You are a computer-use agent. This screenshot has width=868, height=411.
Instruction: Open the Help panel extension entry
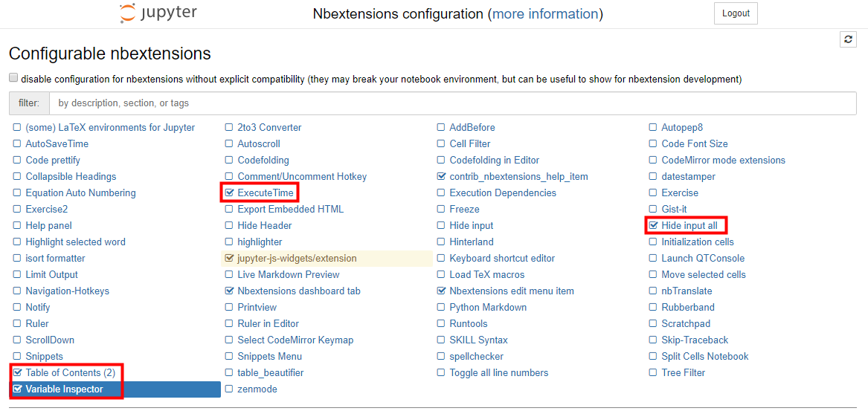click(48, 226)
